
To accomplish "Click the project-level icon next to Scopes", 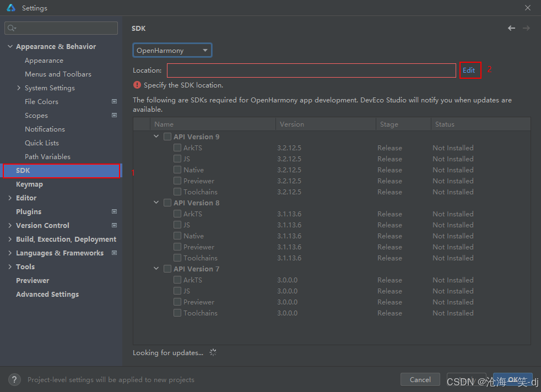I will coord(114,115).
